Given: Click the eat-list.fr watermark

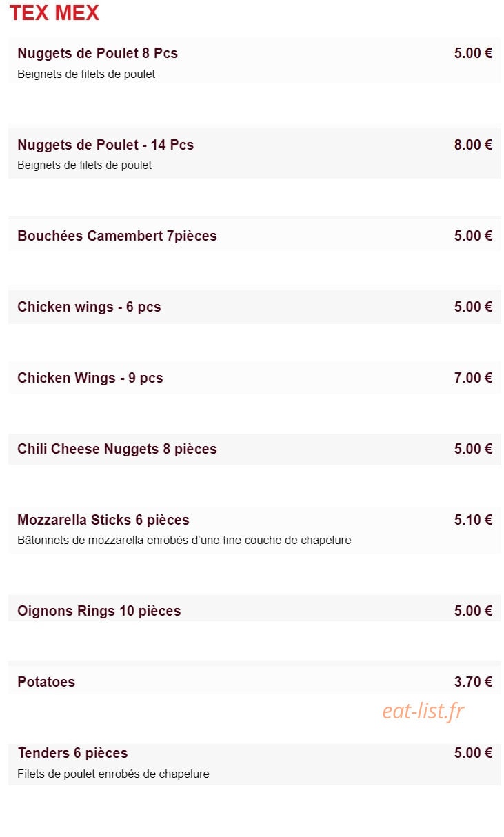Looking at the screenshot, I should click(423, 711).
